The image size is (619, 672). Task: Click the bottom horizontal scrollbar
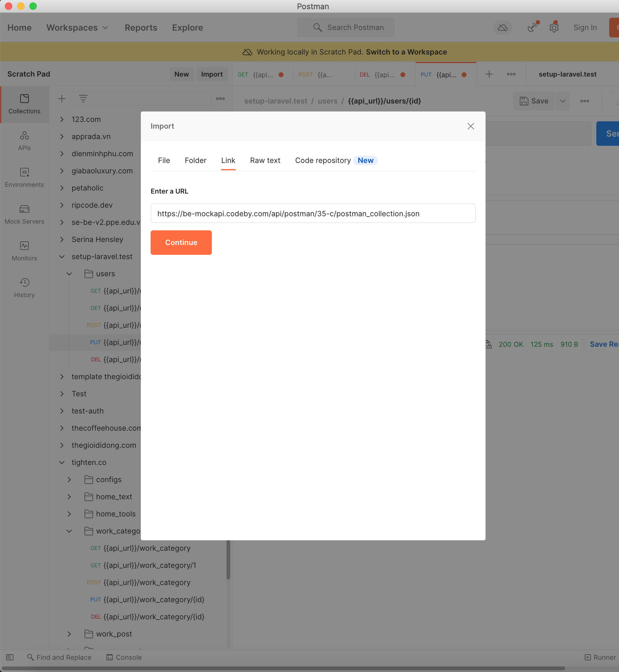click(283, 668)
